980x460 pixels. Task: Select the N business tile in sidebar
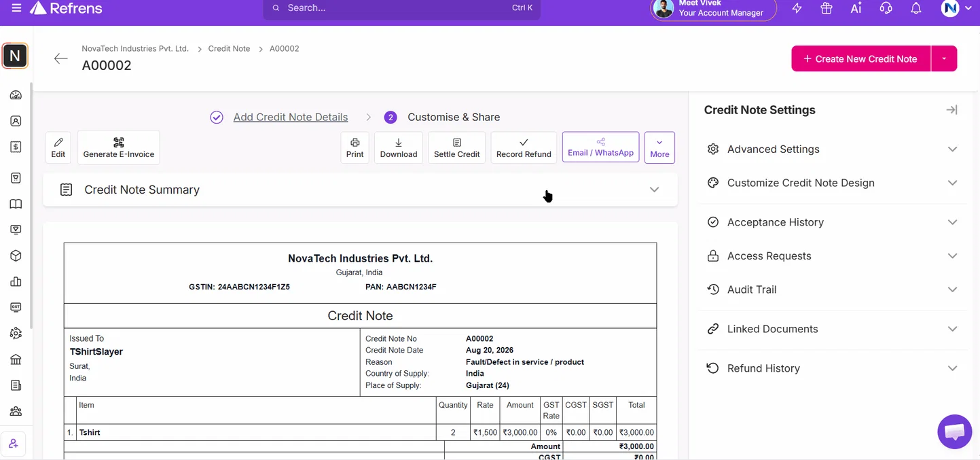[x=15, y=56]
